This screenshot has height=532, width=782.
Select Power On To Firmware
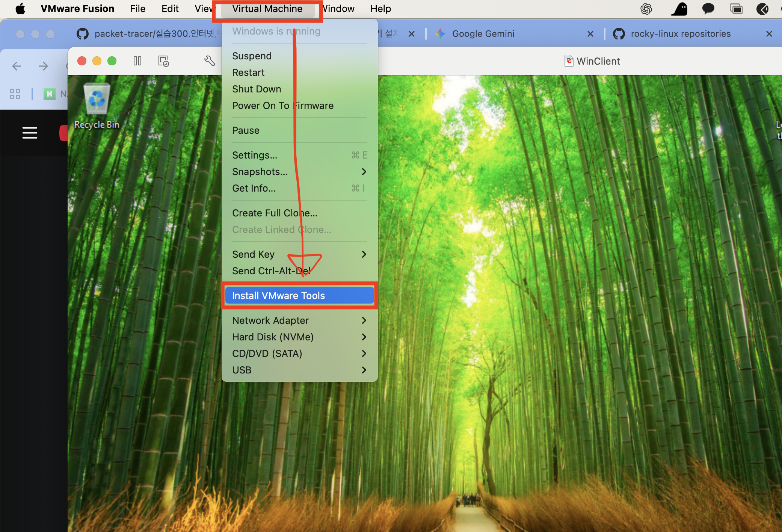click(x=299, y=106)
